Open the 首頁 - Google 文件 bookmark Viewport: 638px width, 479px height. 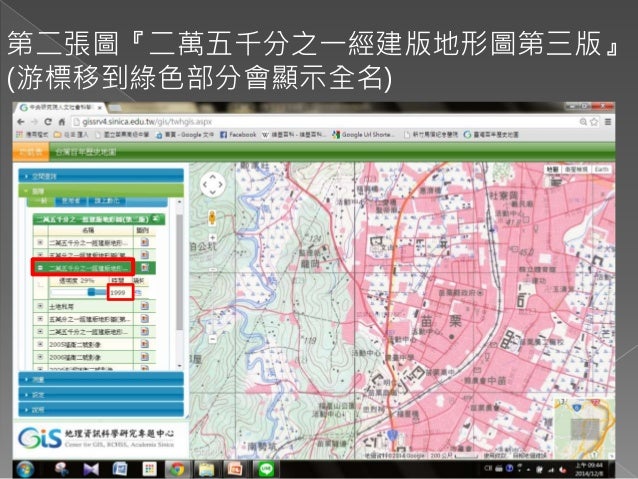point(185,134)
